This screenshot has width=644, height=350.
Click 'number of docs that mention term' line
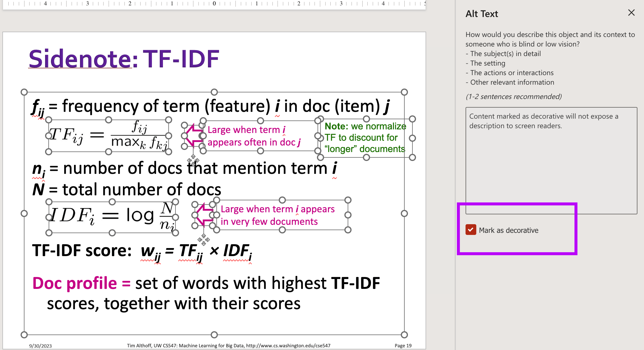185,169
